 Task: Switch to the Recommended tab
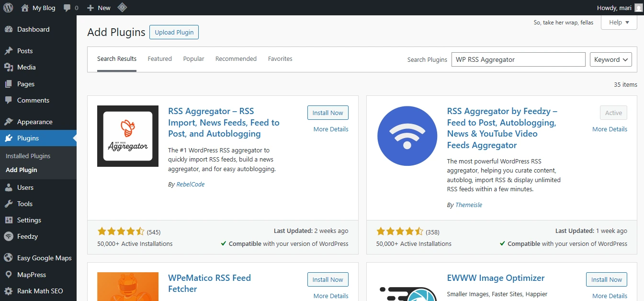[236, 59]
